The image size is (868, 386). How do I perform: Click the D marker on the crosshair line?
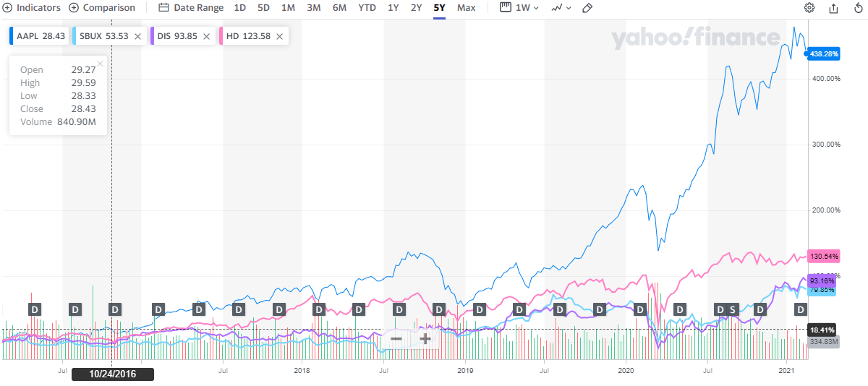coord(114,309)
